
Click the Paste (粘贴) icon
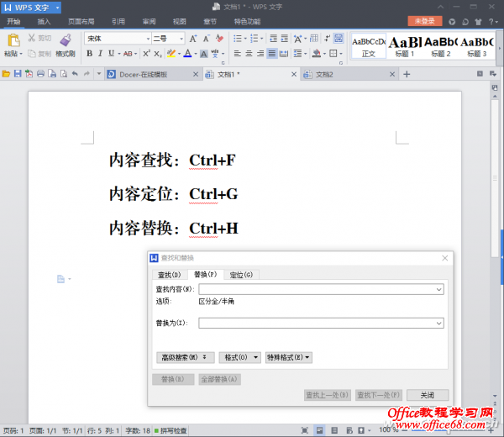(x=13, y=39)
